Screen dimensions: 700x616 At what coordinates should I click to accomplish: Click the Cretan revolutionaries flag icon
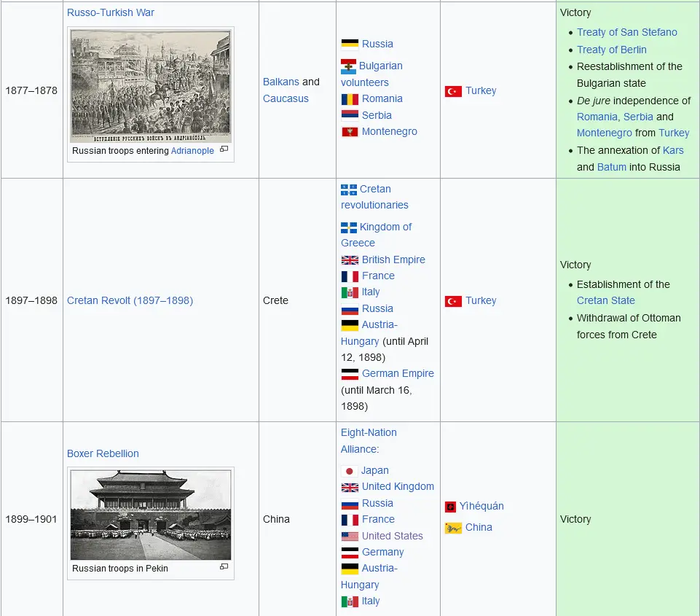pos(349,190)
